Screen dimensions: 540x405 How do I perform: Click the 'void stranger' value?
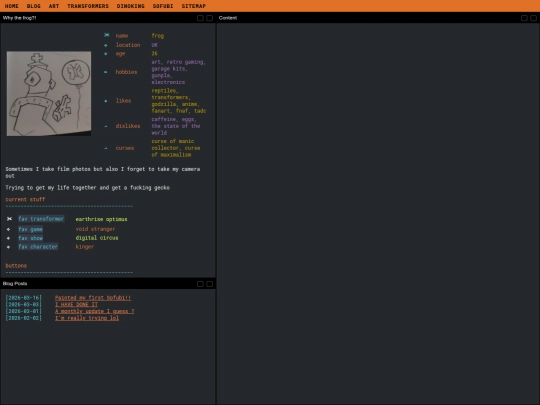click(95, 229)
